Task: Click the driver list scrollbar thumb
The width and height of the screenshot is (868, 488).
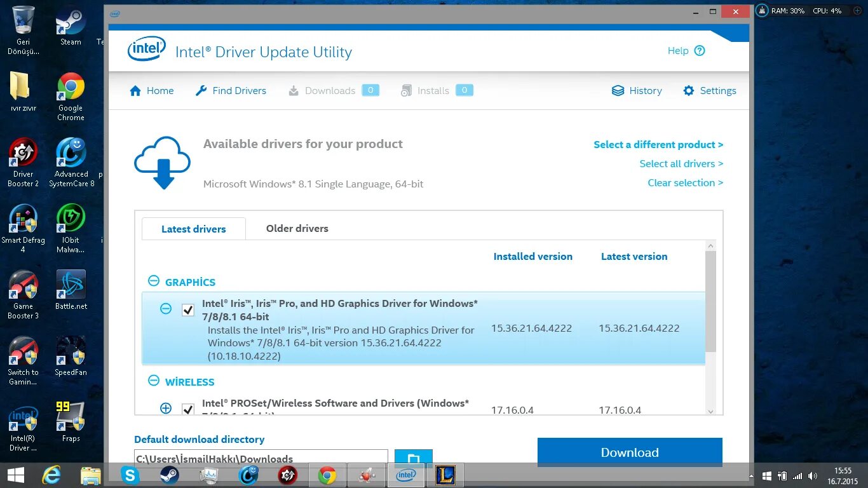Action: [710, 301]
